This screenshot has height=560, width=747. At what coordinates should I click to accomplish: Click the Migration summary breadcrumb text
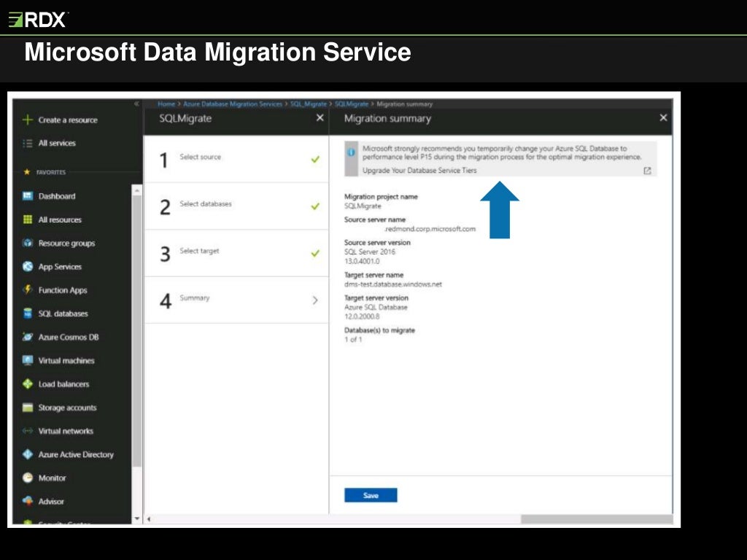click(x=404, y=104)
